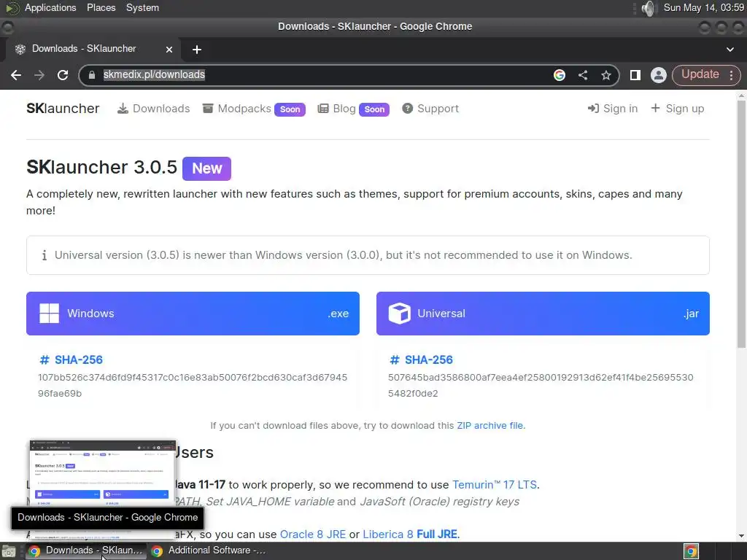Click the show desktop icon in bottom panel

tap(8, 551)
